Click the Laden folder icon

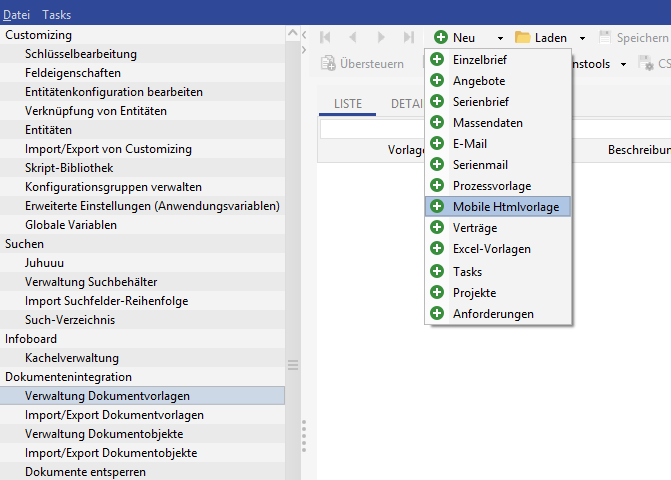pos(522,38)
